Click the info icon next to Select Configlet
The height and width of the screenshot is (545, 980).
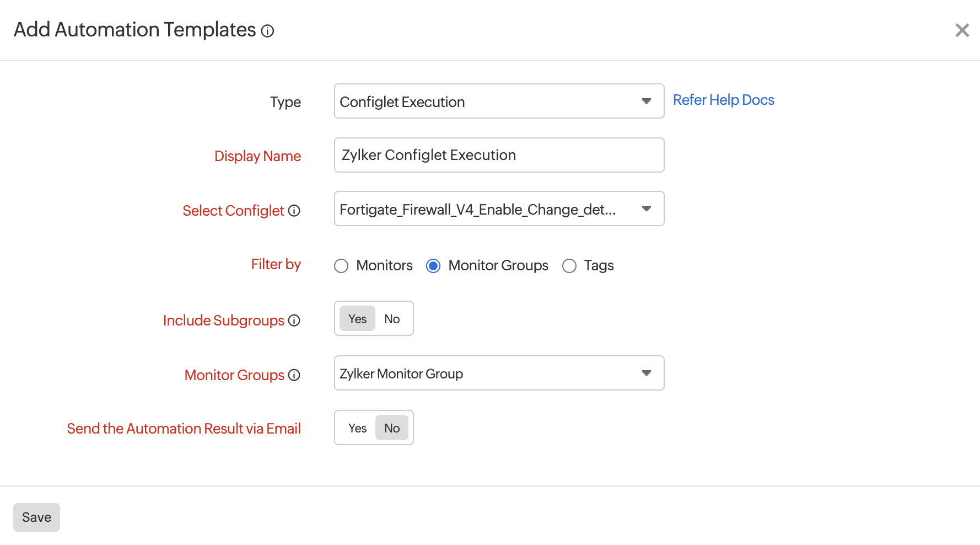[x=294, y=211]
